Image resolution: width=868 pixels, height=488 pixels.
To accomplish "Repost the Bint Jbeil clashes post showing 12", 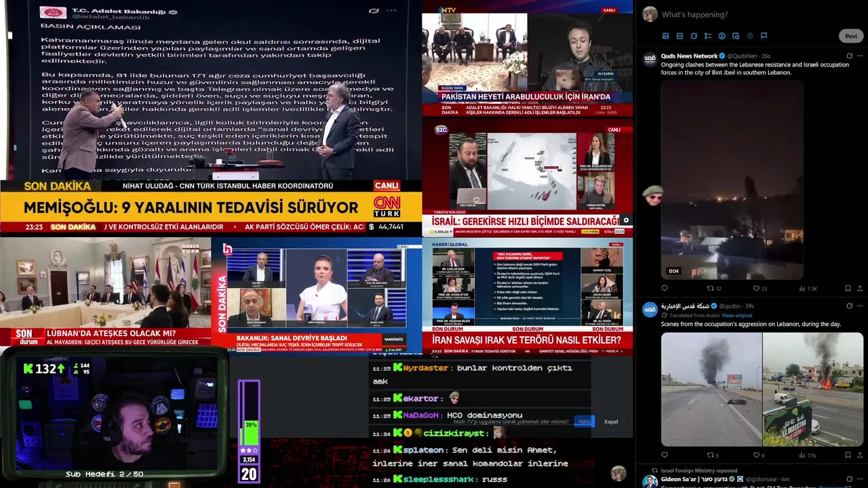I will [713, 288].
